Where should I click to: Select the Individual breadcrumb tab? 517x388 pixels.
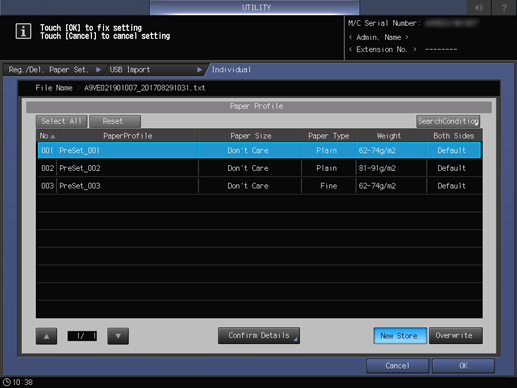click(231, 70)
